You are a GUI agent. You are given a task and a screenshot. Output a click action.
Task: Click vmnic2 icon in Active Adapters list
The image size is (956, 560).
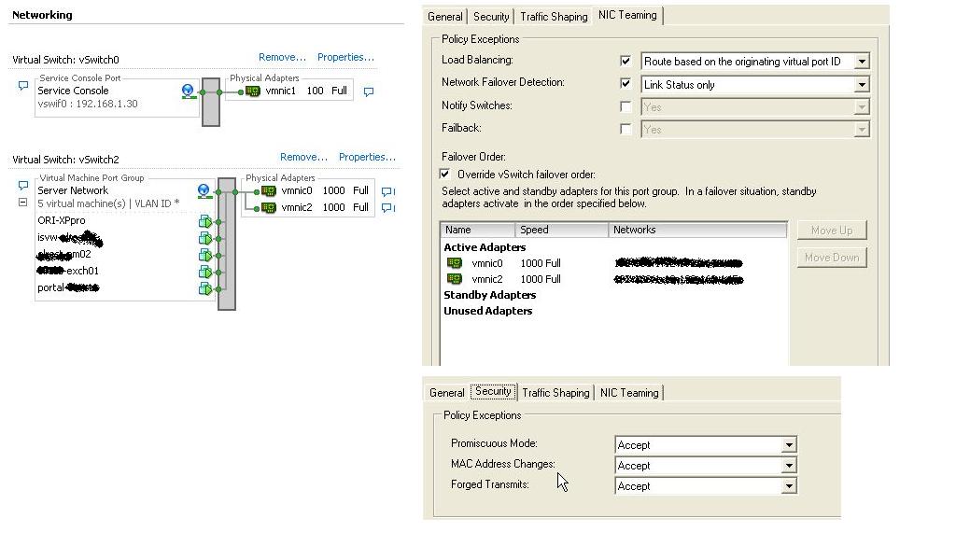click(x=455, y=279)
